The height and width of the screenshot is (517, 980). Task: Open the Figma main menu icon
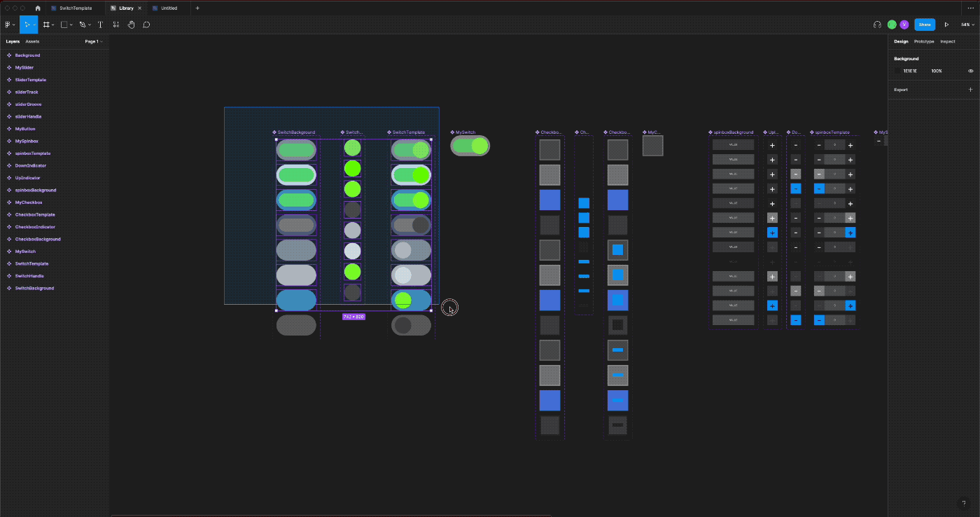tap(7, 25)
